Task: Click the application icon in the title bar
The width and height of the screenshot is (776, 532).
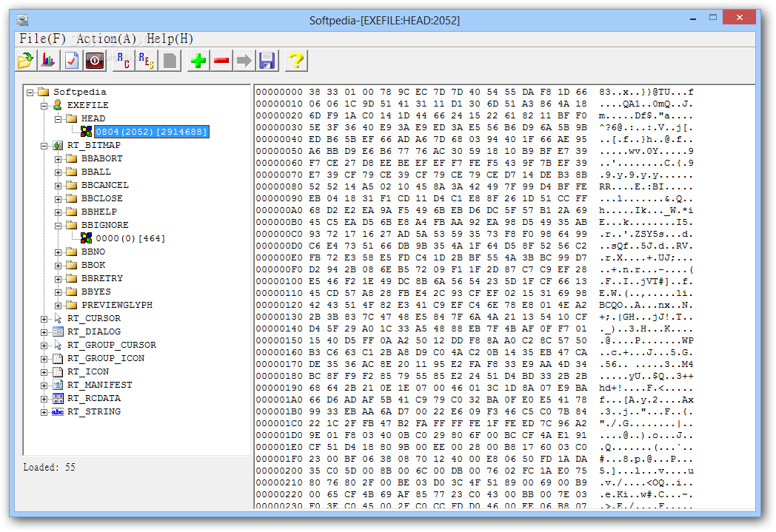Action: pos(22,20)
